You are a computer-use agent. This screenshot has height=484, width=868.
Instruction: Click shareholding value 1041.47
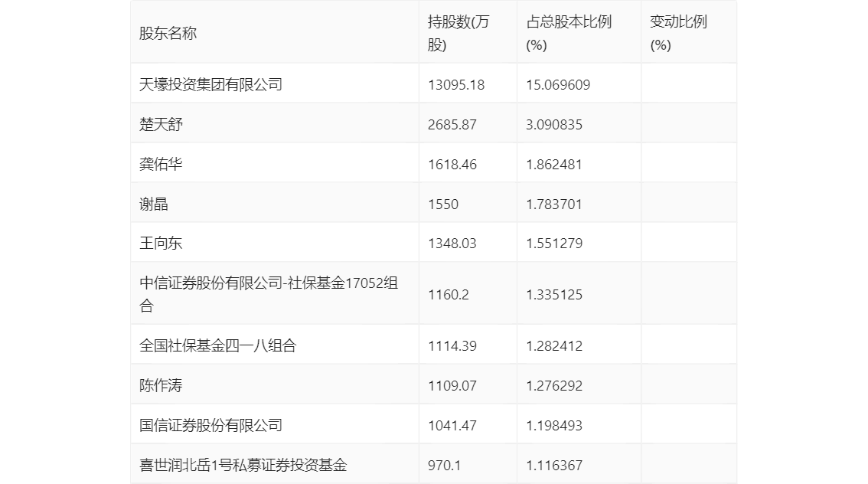[x=452, y=426]
